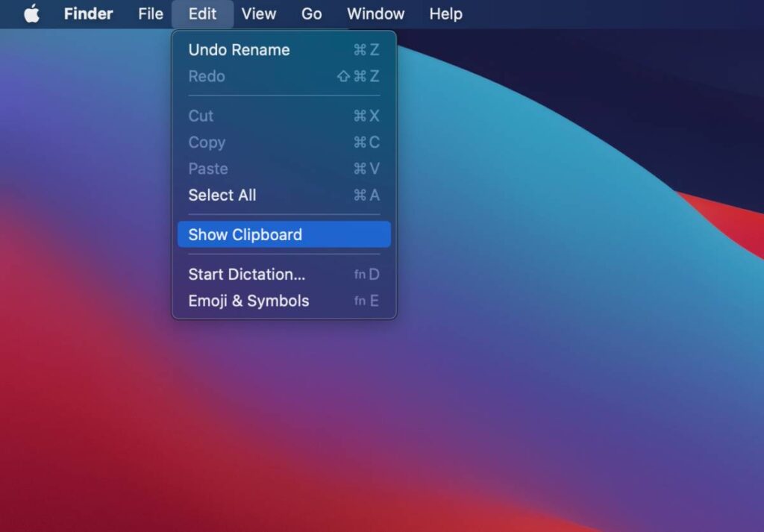This screenshot has width=764, height=532.
Task: Open the Apple menu
Action: 30,13
